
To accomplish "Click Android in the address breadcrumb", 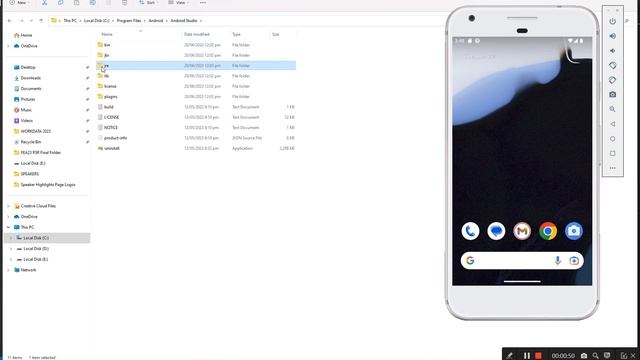I will tap(156, 20).
